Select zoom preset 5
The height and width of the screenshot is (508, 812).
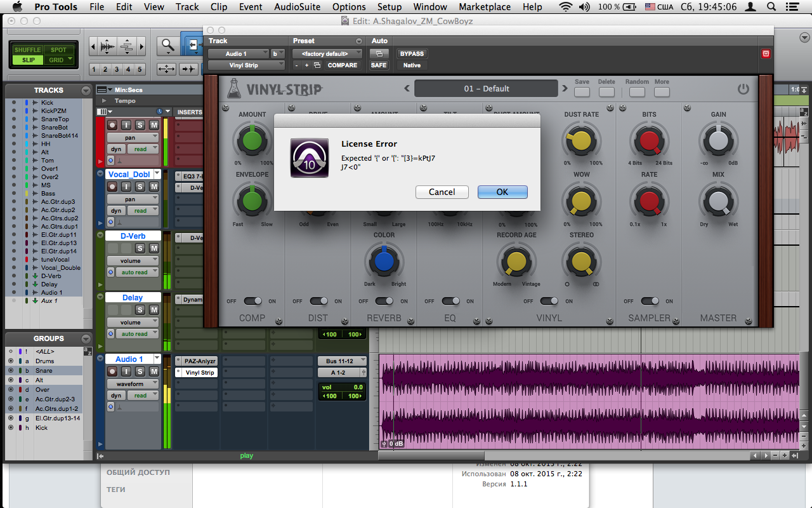pos(140,69)
